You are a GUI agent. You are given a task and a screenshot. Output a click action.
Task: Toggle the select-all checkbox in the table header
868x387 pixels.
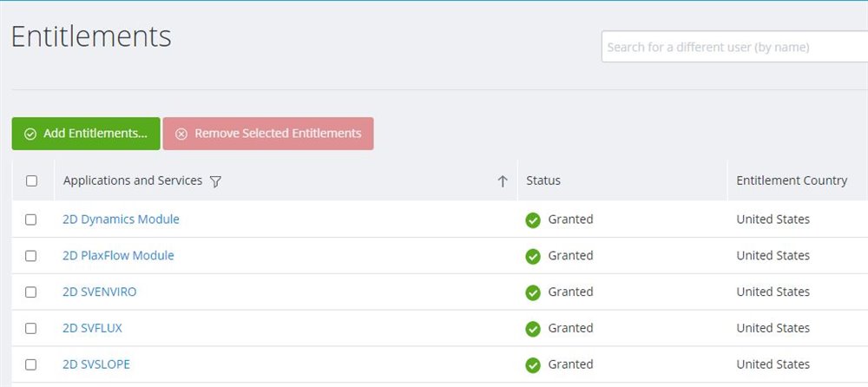[x=32, y=181]
